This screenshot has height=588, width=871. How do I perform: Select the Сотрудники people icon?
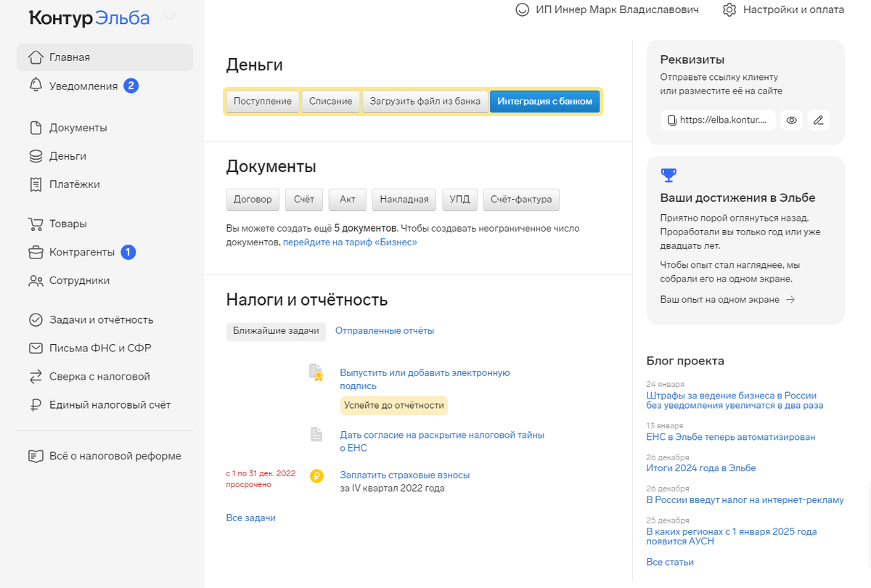pyautogui.click(x=35, y=280)
